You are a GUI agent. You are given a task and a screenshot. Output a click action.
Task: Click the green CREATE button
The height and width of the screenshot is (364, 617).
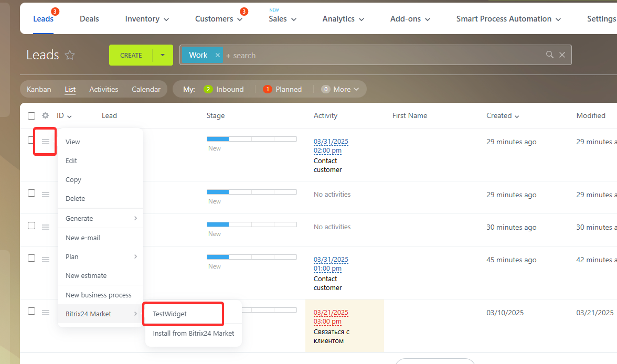[131, 55]
